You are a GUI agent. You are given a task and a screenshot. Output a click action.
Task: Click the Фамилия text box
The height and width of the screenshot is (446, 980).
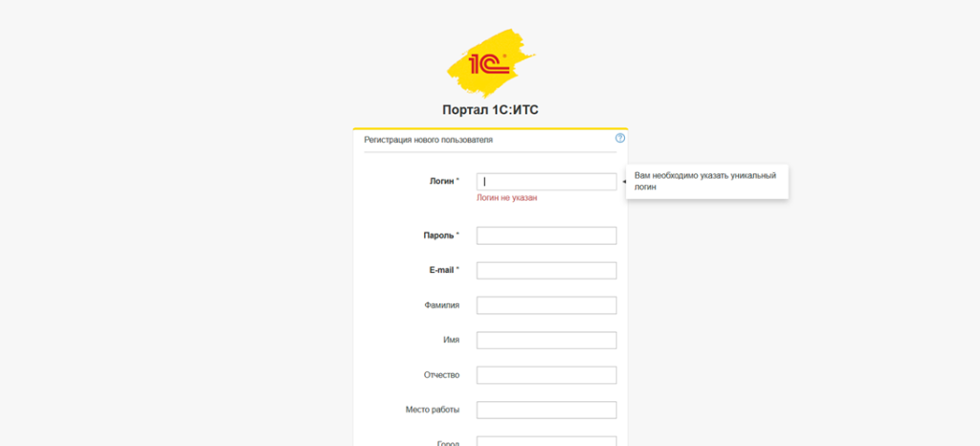pos(546,305)
